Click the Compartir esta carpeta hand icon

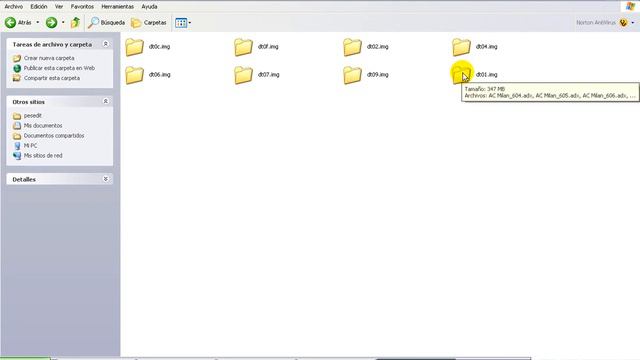click(17, 78)
